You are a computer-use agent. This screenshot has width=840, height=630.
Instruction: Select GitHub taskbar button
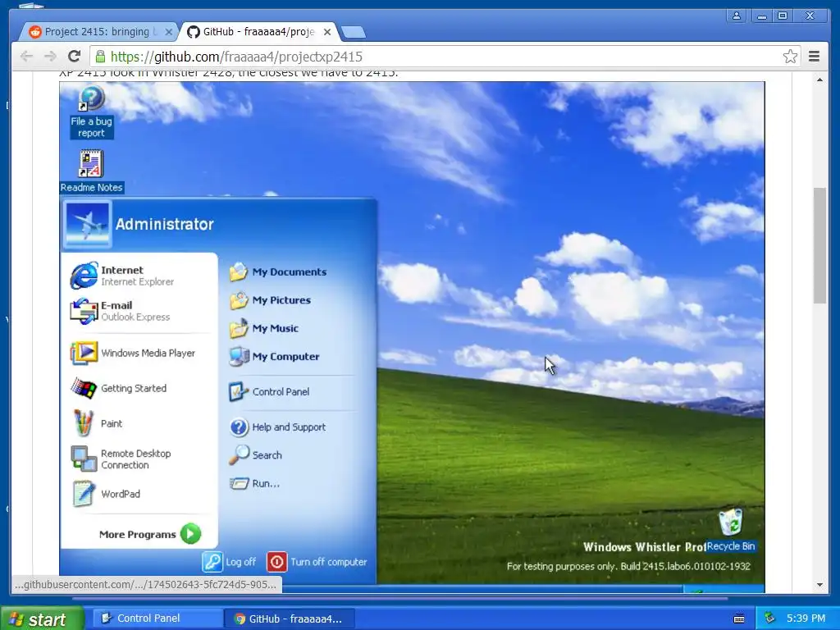click(290, 619)
